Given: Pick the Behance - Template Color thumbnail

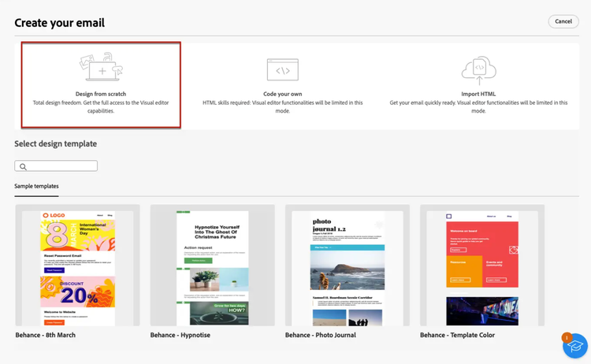Looking at the screenshot, I should [x=481, y=266].
